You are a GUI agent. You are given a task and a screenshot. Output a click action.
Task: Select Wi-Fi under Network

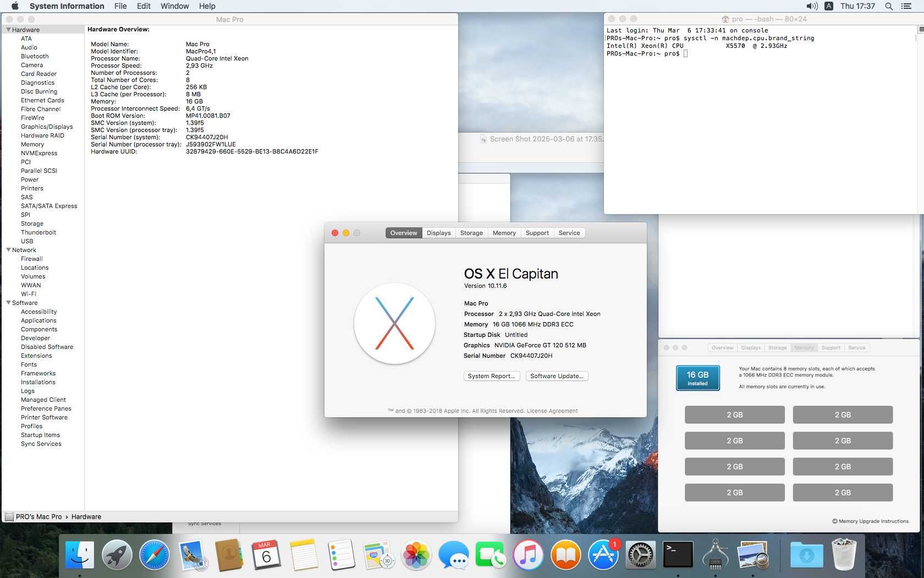click(x=29, y=294)
